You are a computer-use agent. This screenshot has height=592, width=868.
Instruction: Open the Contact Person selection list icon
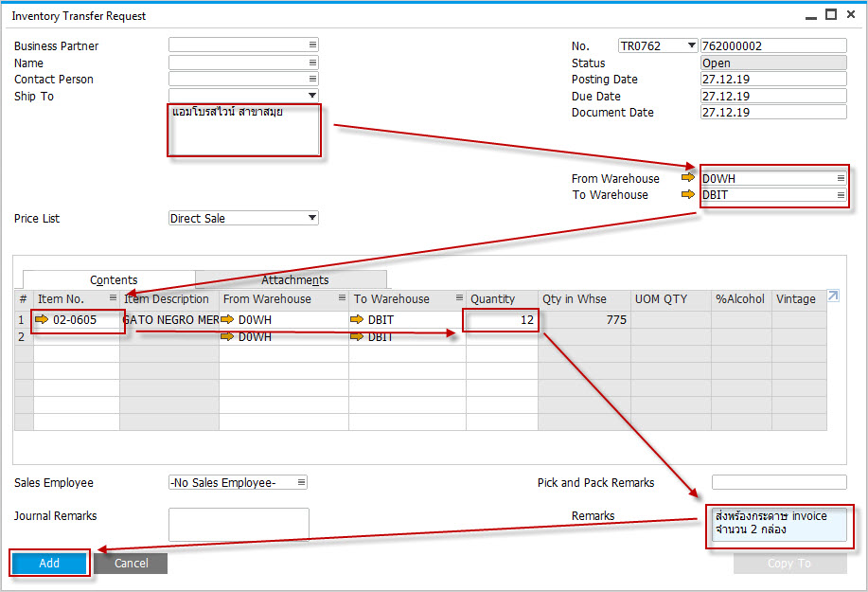pyautogui.click(x=312, y=79)
